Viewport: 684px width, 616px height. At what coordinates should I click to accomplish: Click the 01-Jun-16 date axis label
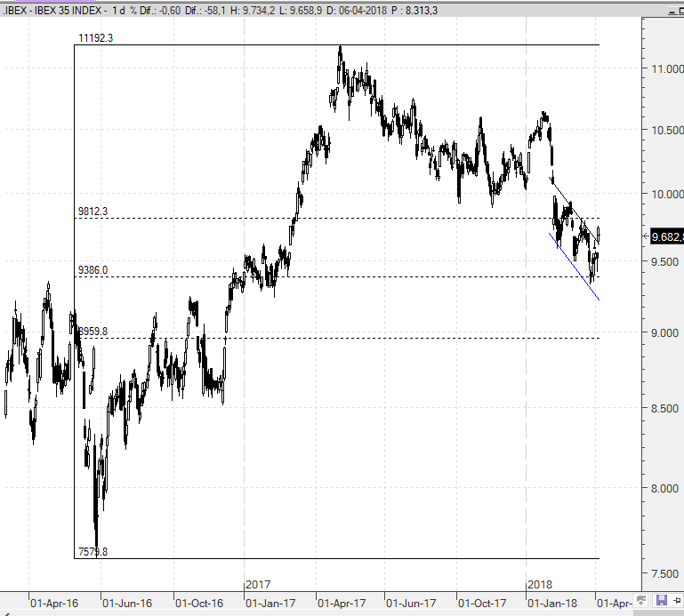[127, 604]
